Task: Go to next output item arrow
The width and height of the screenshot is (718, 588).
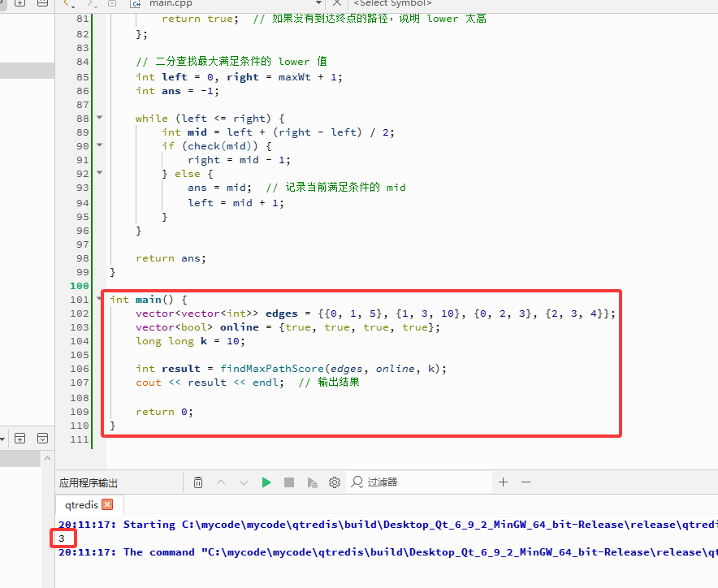Action: coord(244,482)
